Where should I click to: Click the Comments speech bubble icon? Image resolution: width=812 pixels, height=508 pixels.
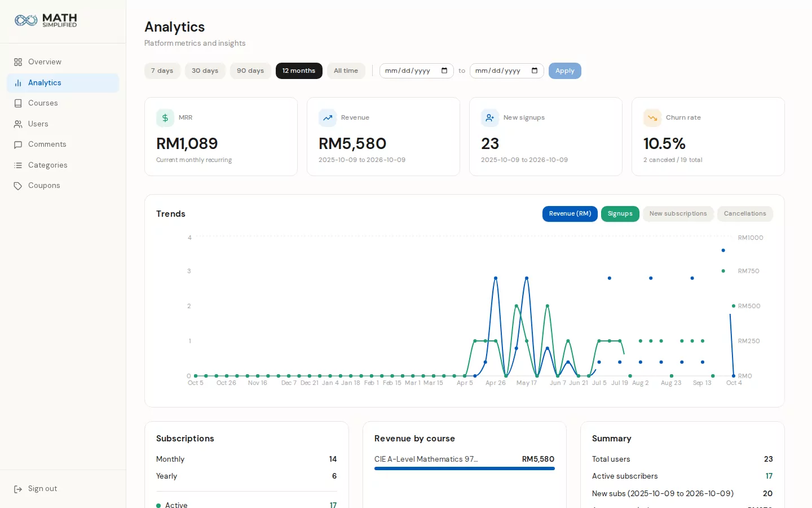pyautogui.click(x=18, y=144)
